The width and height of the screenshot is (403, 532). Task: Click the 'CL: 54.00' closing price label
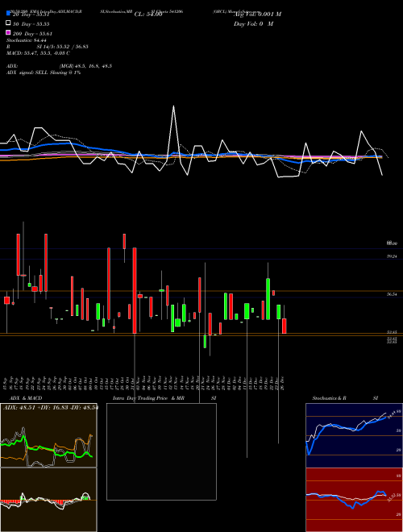click(x=148, y=15)
